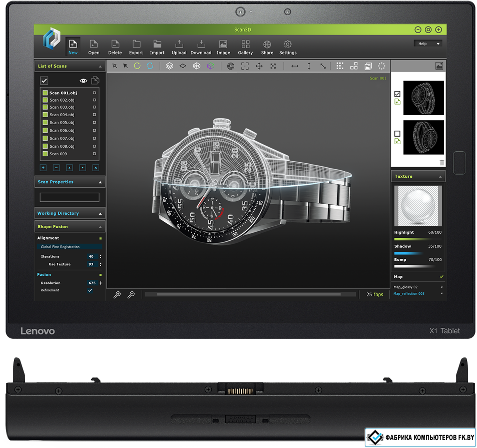Image resolution: width=477 pixels, height=448 pixels.
Task: Open a file with the Open button
Action: tap(94, 47)
